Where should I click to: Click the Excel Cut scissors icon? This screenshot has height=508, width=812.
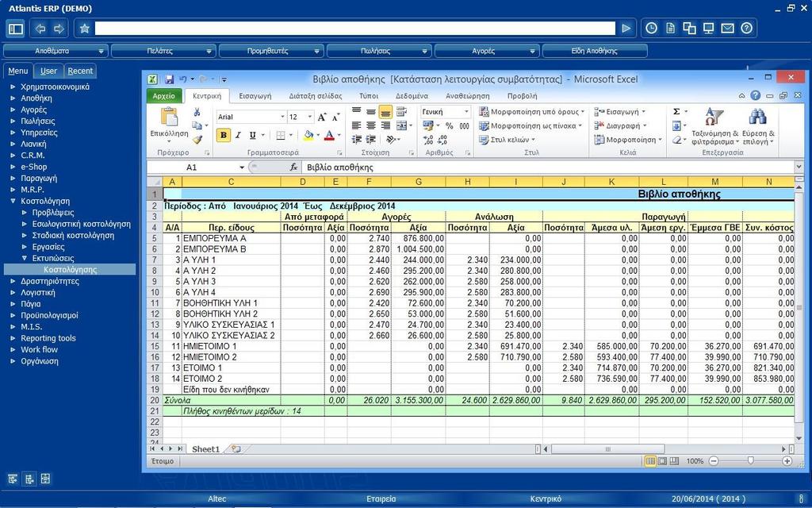[197, 112]
